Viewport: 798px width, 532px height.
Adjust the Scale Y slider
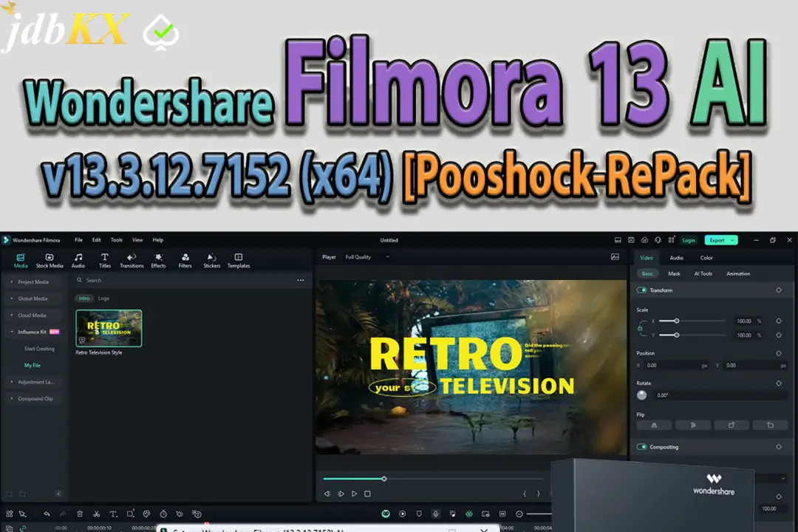pos(692,335)
